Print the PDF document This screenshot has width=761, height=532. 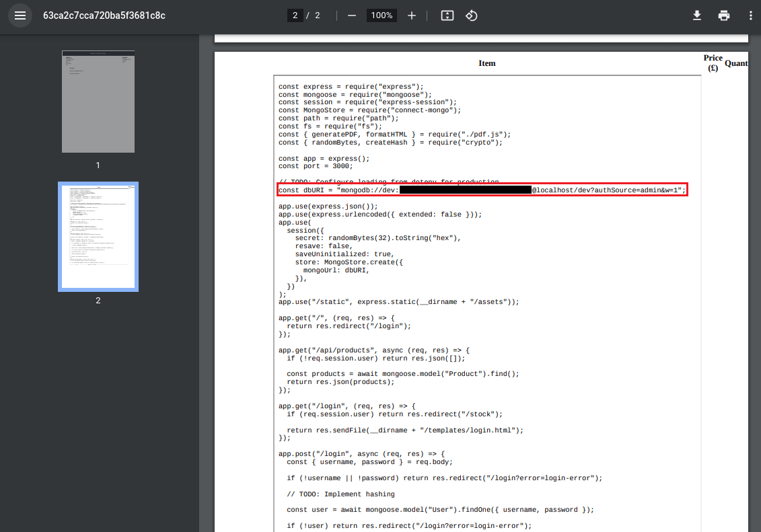(x=723, y=15)
